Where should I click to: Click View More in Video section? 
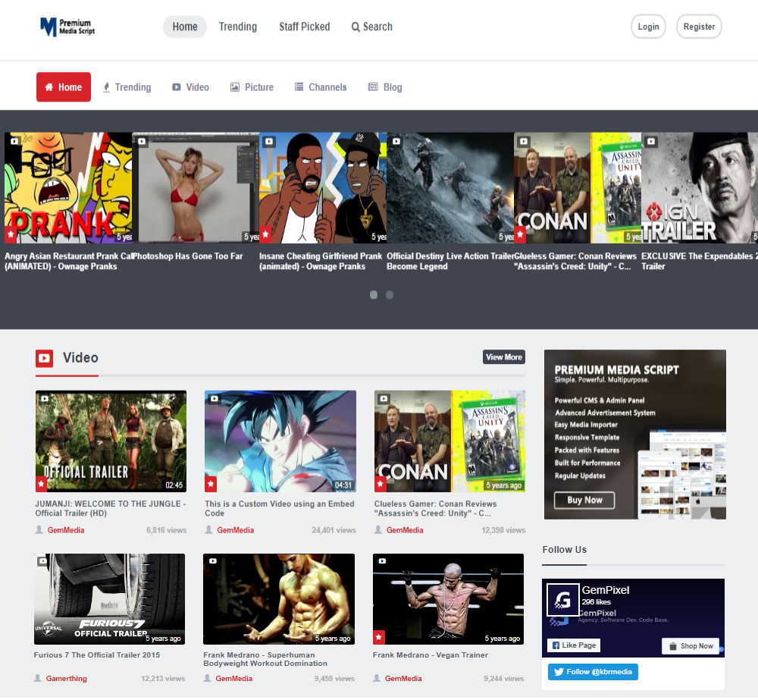click(x=504, y=357)
